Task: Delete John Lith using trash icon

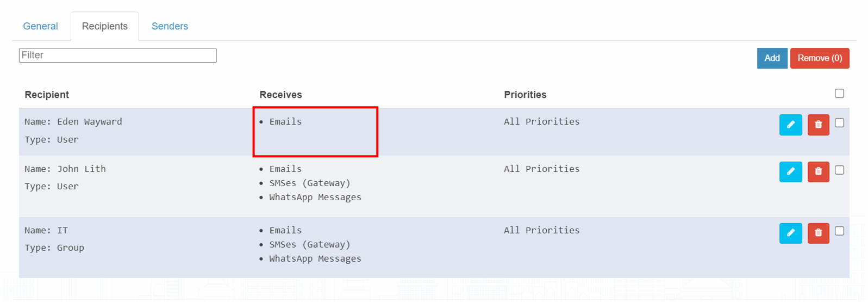Action: pyautogui.click(x=818, y=171)
